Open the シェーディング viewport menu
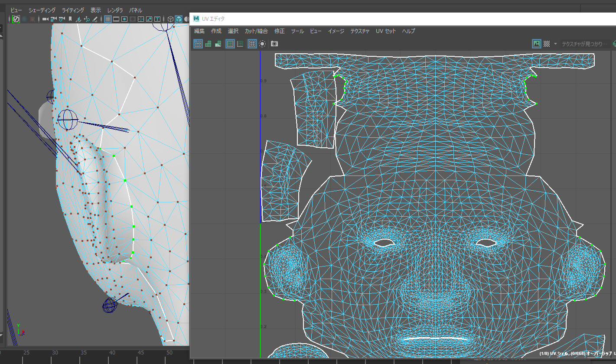Image resolution: width=616 pixels, height=364 pixels. tap(42, 10)
